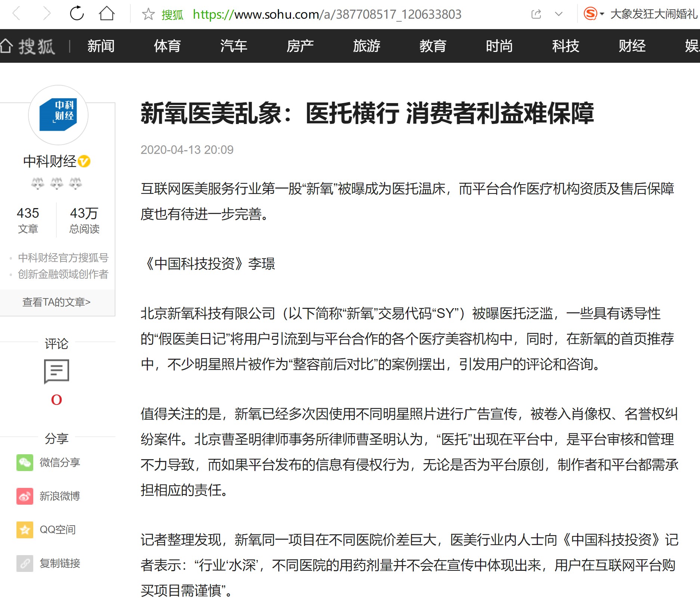Open 查看TA的文章 link
Image resolution: width=700 pixels, height=616 pixels.
coord(56,302)
